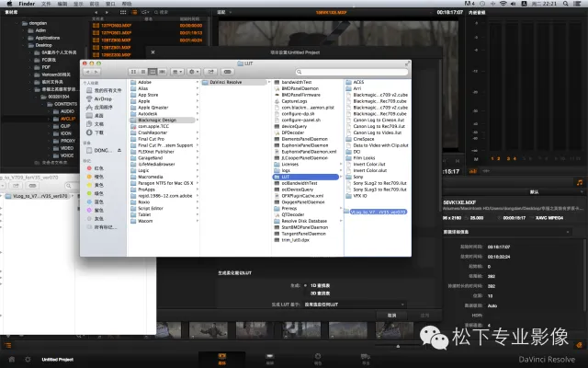This screenshot has height=368, width=588.
Task: Expand the CONTENTS folder in Resolve media tree
Action: coord(42,104)
